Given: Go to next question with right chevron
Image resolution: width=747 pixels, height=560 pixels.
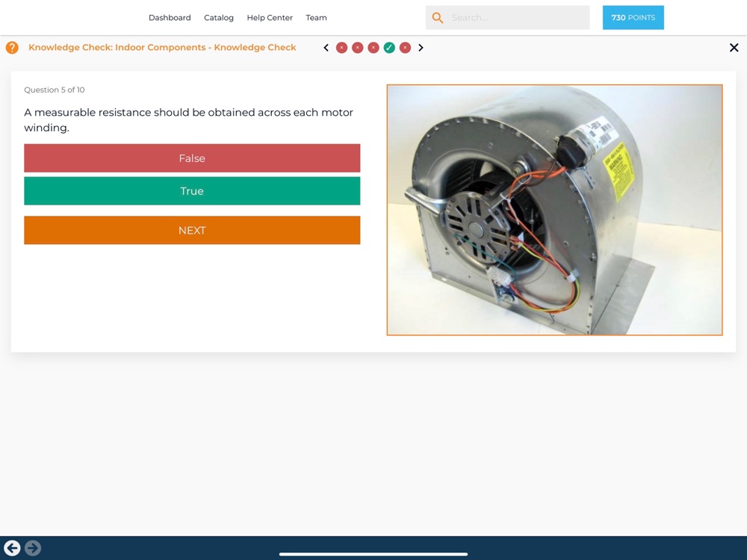Looking at the screenshot, I should click(x=421, y=48).
